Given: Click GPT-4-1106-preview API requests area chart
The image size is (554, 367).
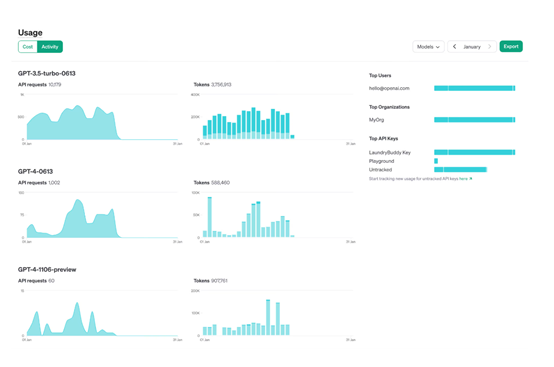Looking at the screenshot, I should pos(100,315).
